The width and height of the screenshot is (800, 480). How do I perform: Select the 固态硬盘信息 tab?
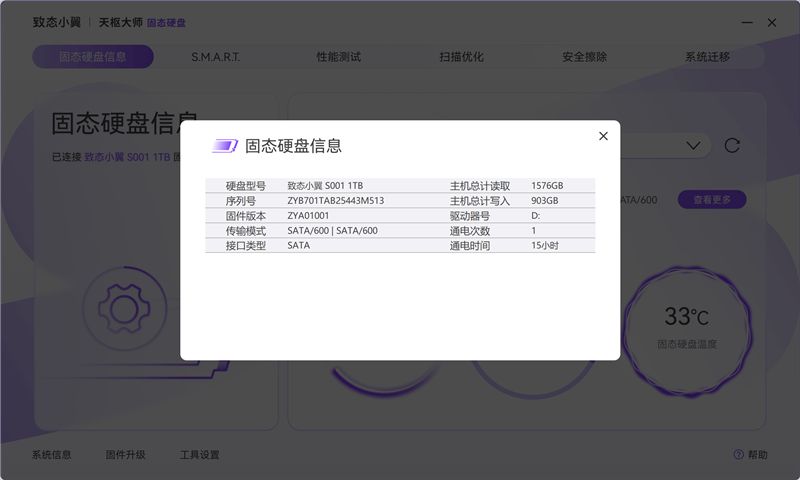coord(93,57)
